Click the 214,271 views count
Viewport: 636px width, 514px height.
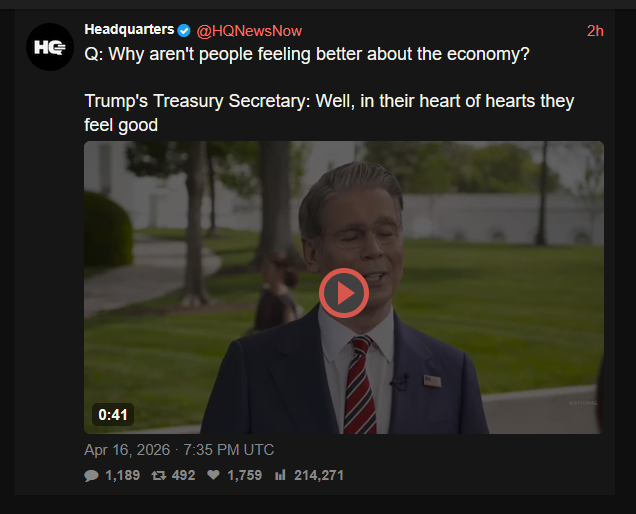319,475
